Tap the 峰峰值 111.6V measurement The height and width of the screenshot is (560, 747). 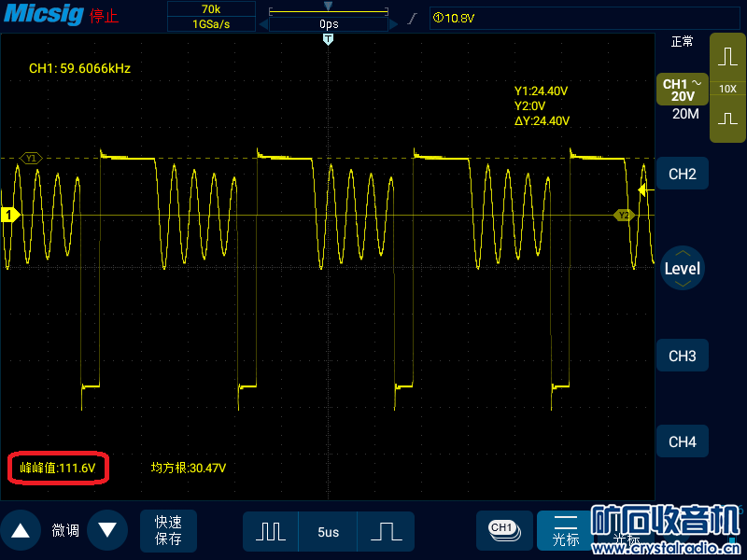[x=58, y=469]
